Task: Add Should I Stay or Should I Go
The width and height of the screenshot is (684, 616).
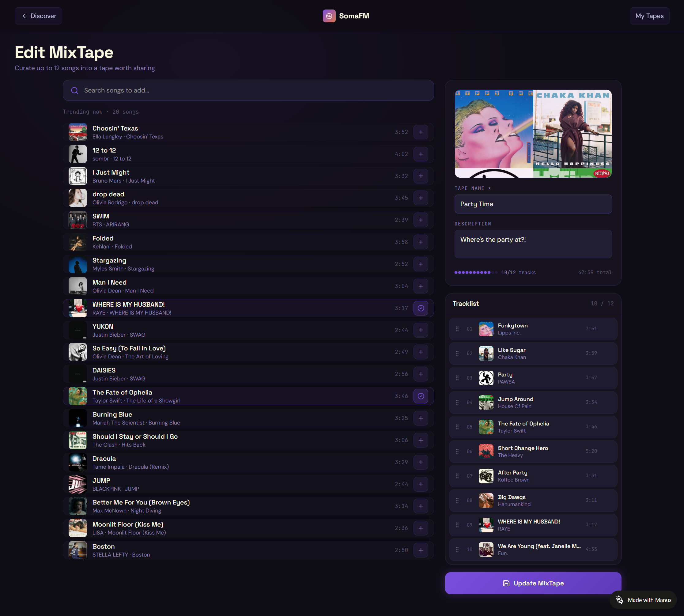Action: coord(421,440)
